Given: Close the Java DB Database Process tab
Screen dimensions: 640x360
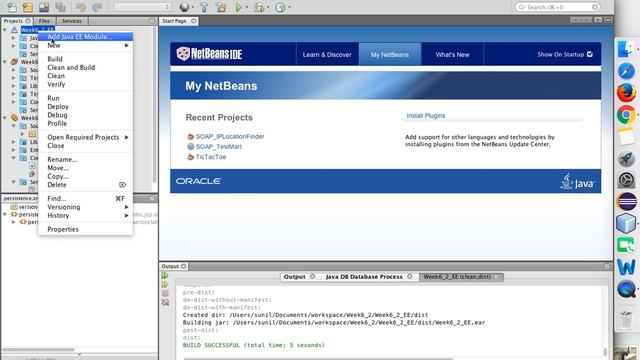Looking at the screenshot, I should 409,277.
